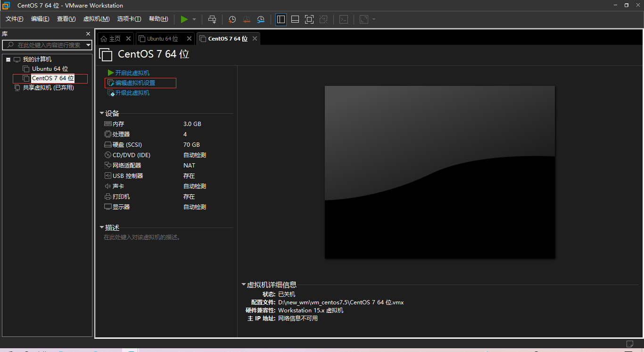Open the 编辑 menu

pyautogui.click(x=40, y=19)
